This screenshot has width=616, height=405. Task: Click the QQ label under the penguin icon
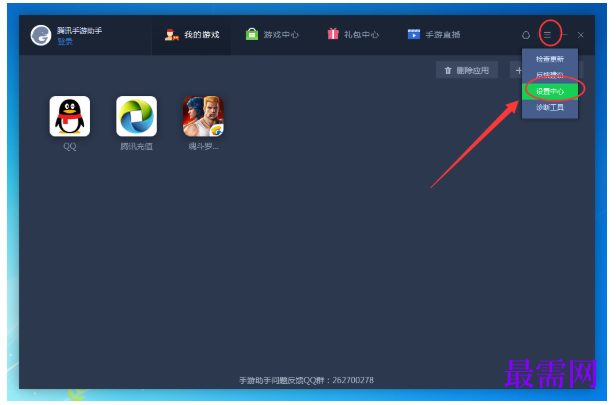click(x=70, y=147)
